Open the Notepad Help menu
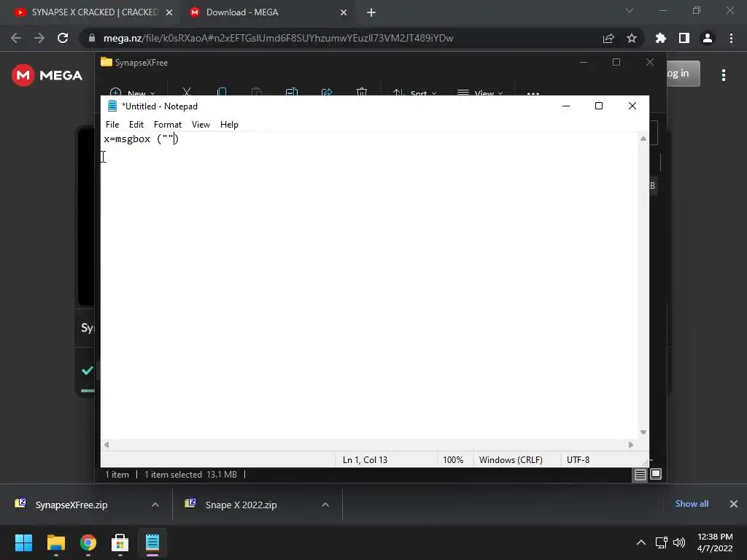Image resolution: width=747 pixels, height=560 pixels. pyautogui.click(x=229, y=124)
